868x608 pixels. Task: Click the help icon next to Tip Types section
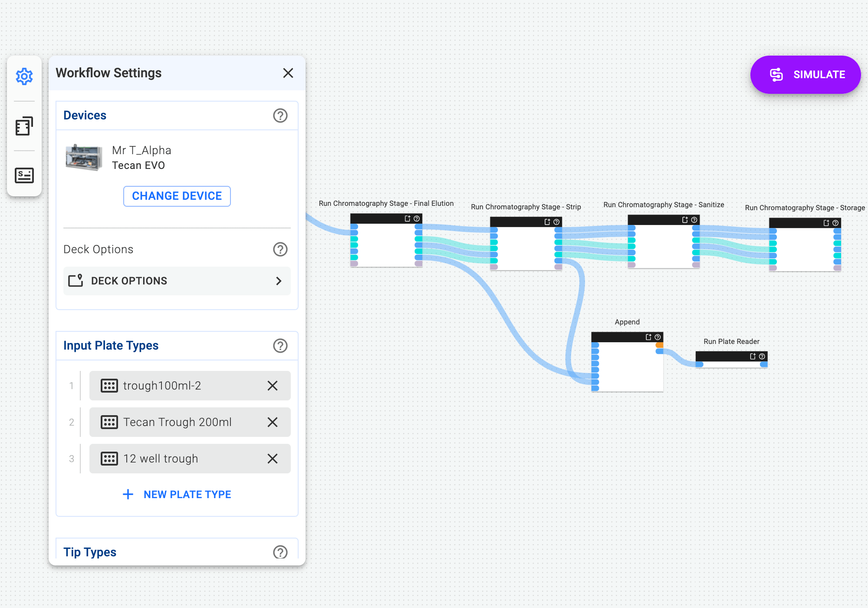tap(280, 552)
